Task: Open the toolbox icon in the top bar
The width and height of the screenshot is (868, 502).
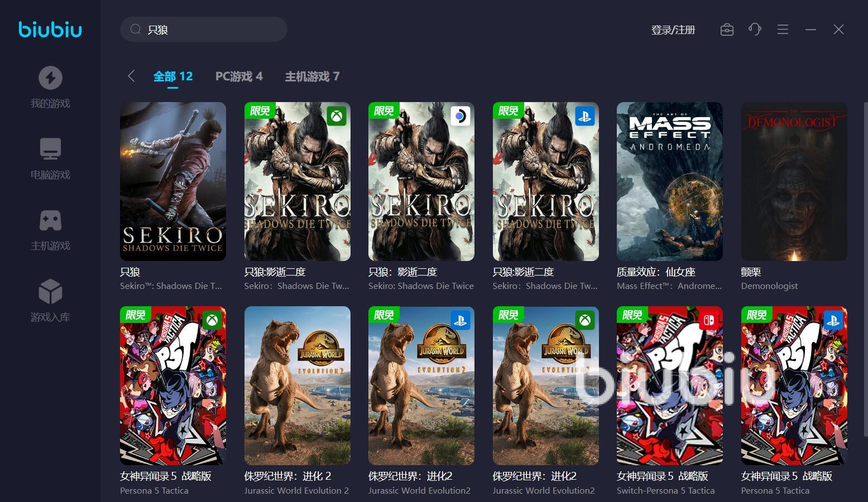Action: (727, 30)
